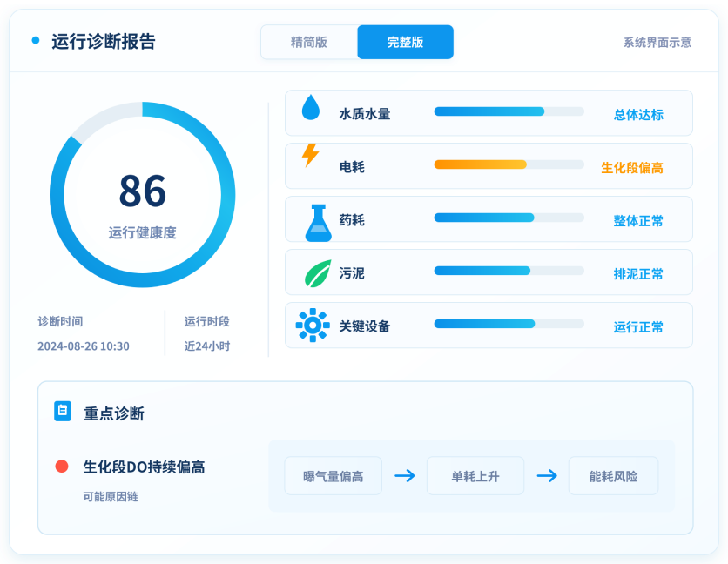Click the blue dot before 运行诊断报告 title
The width and height of the screenshot is (728, 564).
[x=36, y=40]
